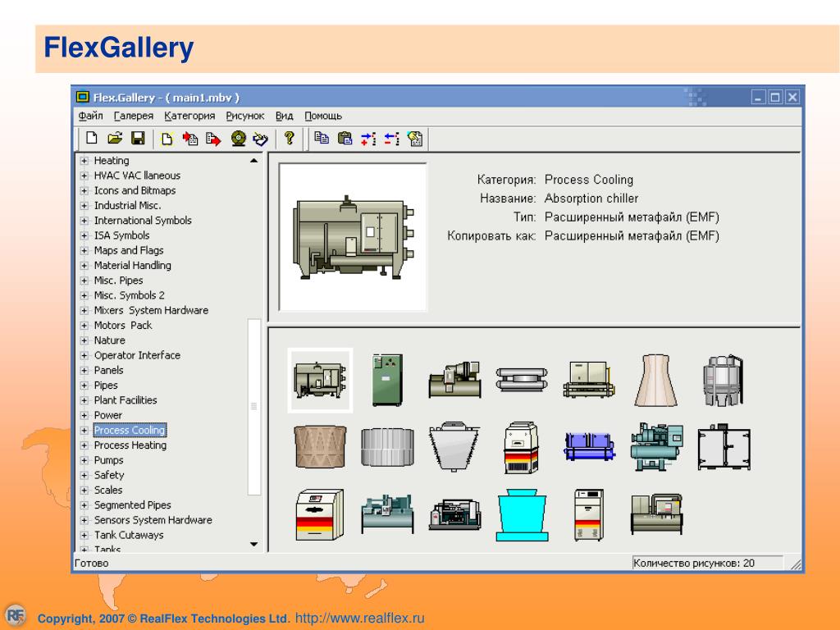Select Sensors System Hardware category
The width and height of the screenshot is (840, 630).
click(x=153, y=519)
